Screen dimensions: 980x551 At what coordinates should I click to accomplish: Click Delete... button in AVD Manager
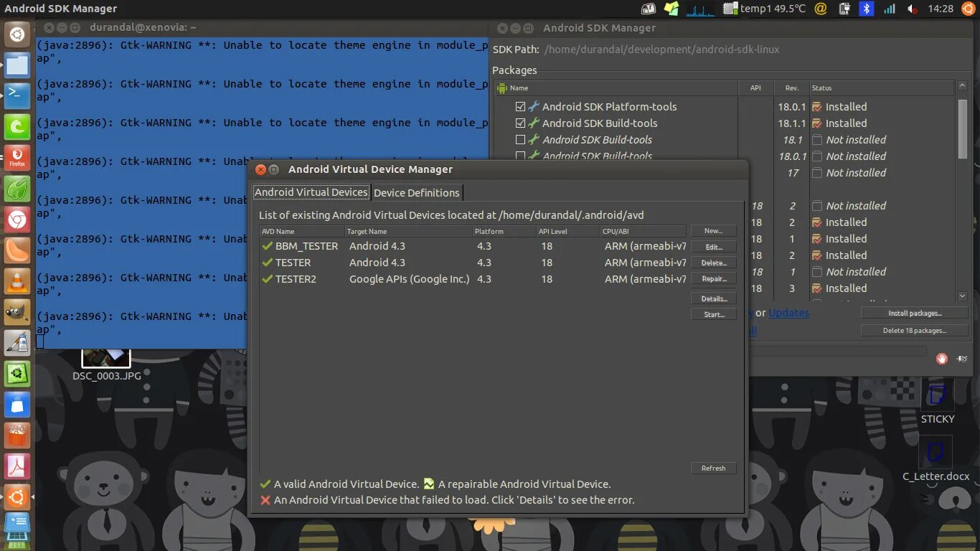pyautogui.click(x=713, y=263)
